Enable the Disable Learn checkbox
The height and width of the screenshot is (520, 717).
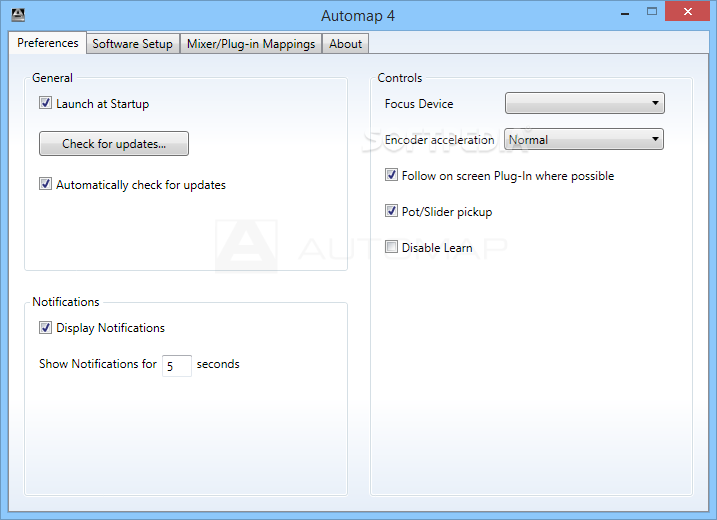coord(391,247)
